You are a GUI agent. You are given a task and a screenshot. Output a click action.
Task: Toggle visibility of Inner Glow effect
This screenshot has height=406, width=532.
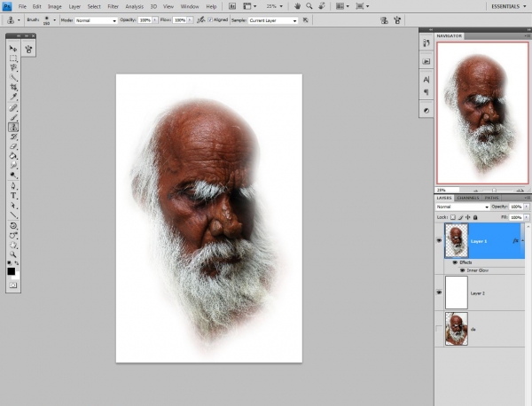pyautogui.click(x=462, y=270)
